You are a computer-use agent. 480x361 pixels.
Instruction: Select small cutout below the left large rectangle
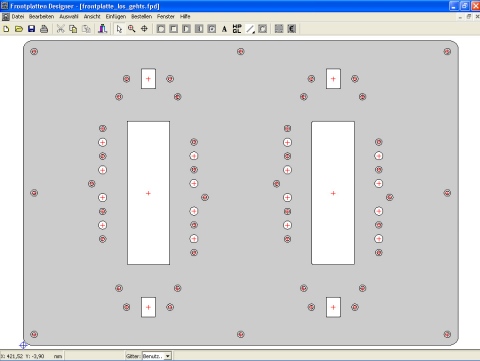(148, 307)
